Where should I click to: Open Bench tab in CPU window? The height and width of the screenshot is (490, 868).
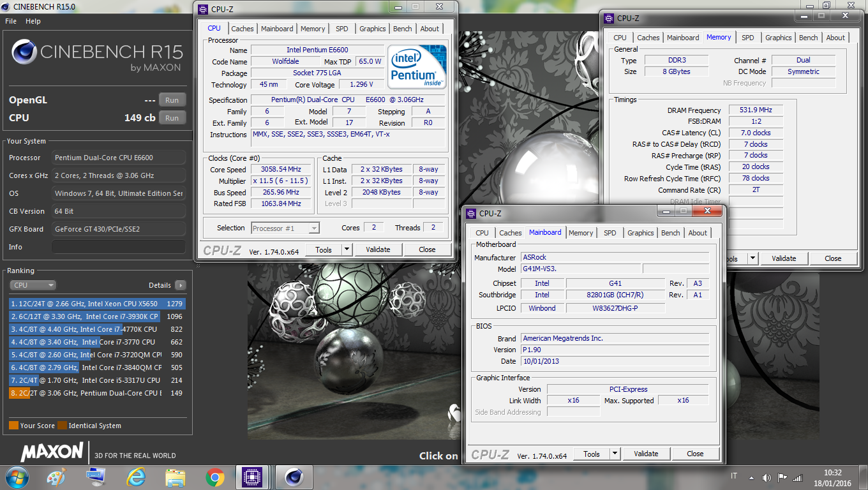[x=403, y=29]
